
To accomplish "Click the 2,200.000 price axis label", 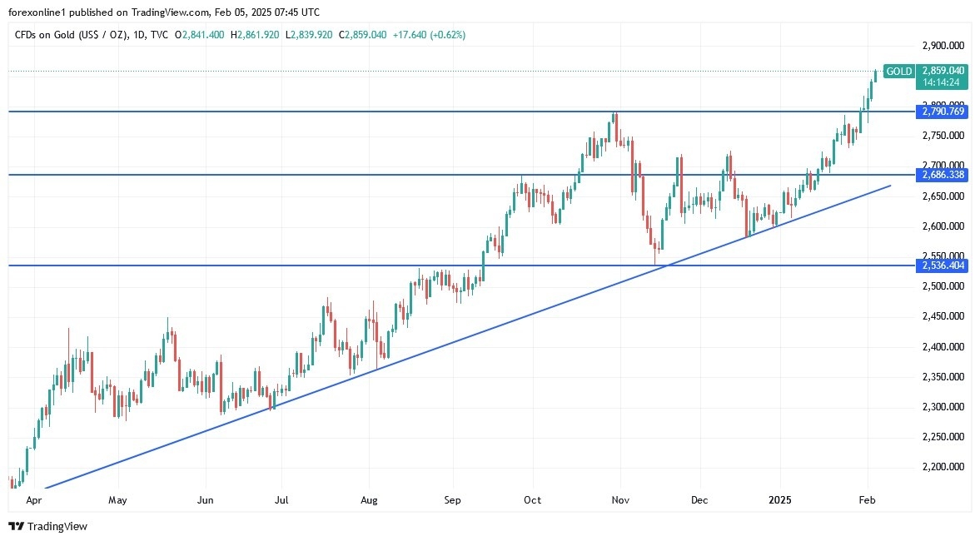I will point(943,467).
